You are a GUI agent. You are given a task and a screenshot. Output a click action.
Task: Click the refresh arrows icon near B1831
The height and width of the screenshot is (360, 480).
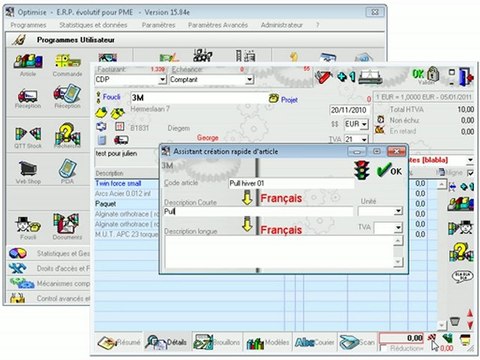point(101,127)
